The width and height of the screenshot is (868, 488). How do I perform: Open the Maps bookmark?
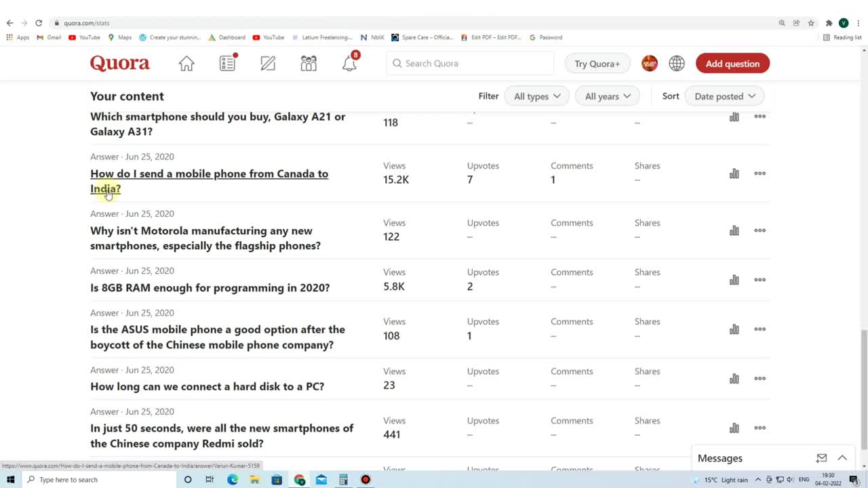click(x=120, y=37)
